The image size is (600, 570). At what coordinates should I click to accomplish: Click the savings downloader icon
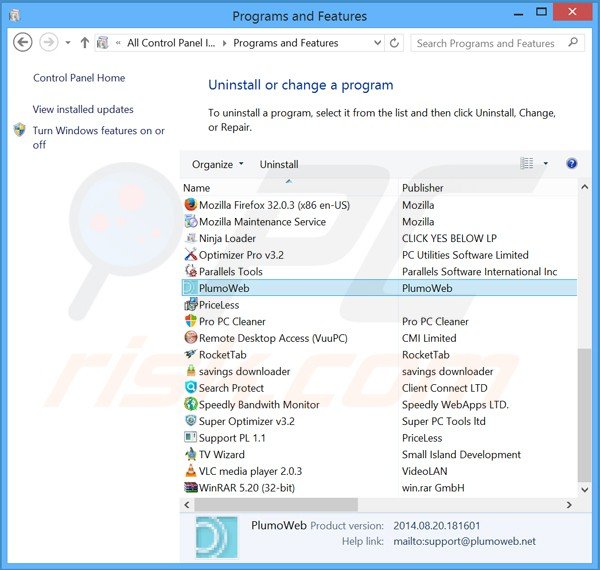tap(191, 371)
